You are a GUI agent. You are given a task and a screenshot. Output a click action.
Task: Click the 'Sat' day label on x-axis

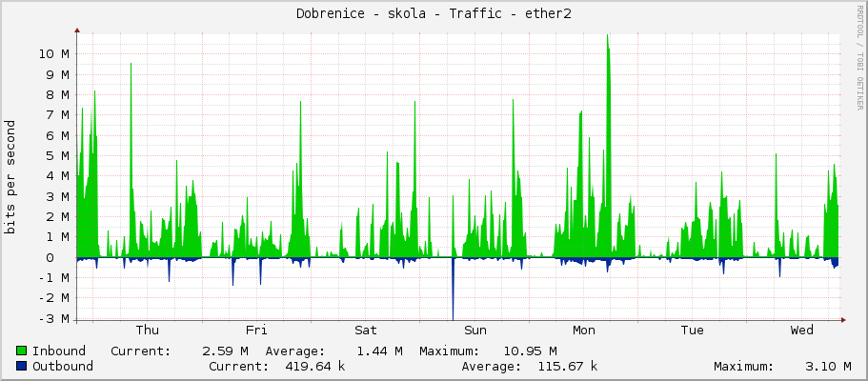coord(365,331)
